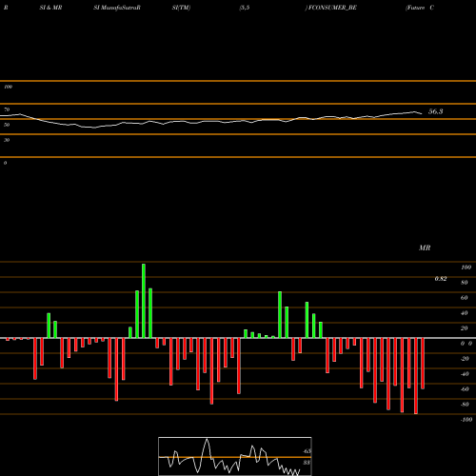476x476 pixels.
Task: Click the RSI axis label 30
Action: pos(7,140)
